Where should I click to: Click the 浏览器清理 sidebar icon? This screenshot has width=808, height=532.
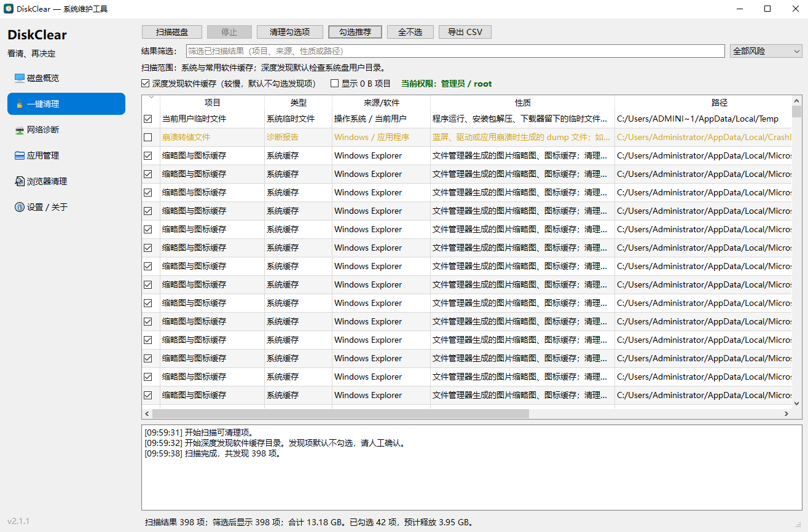click(20, 181)
